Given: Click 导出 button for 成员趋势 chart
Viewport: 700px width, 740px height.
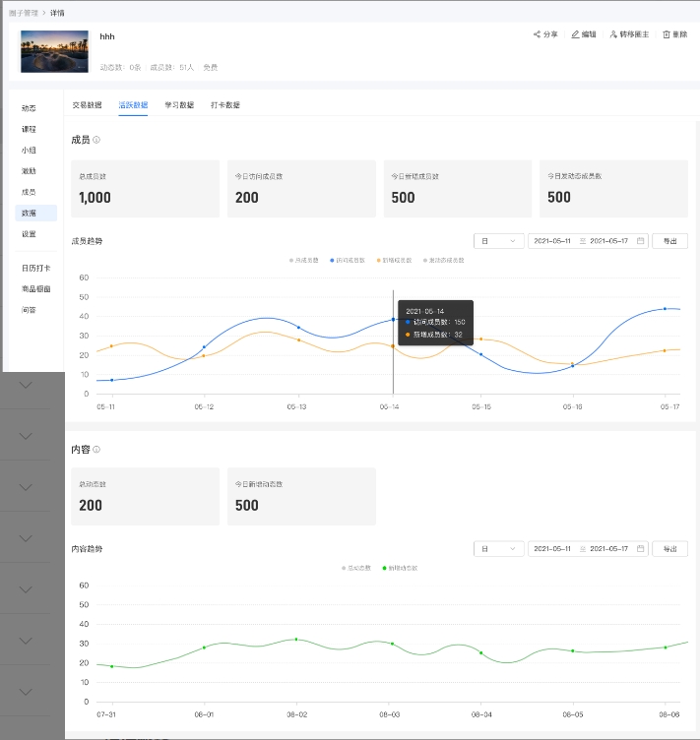Looking at the screenshot, I should point(669,240).
